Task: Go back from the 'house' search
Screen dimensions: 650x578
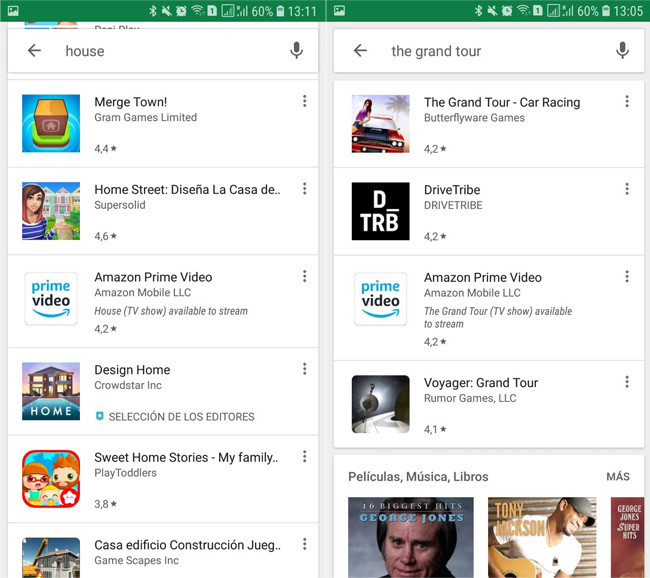Action: tap(34, 51)
